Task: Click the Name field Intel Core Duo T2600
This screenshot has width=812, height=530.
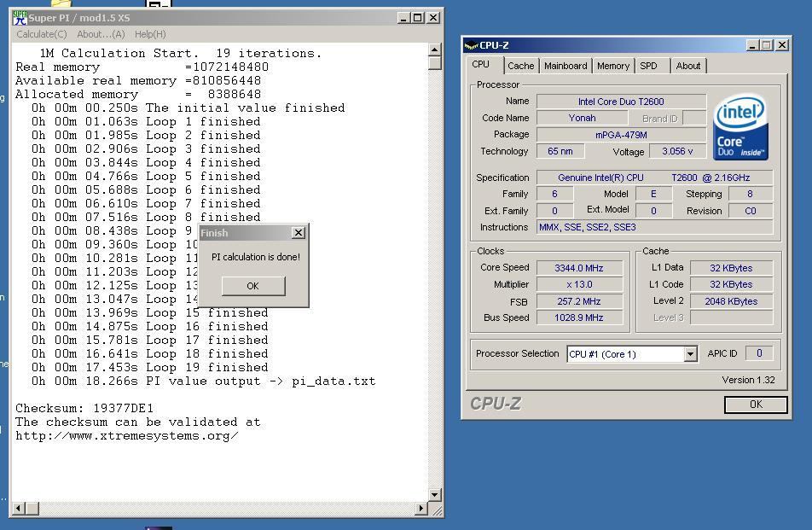Action: point(621,102)
